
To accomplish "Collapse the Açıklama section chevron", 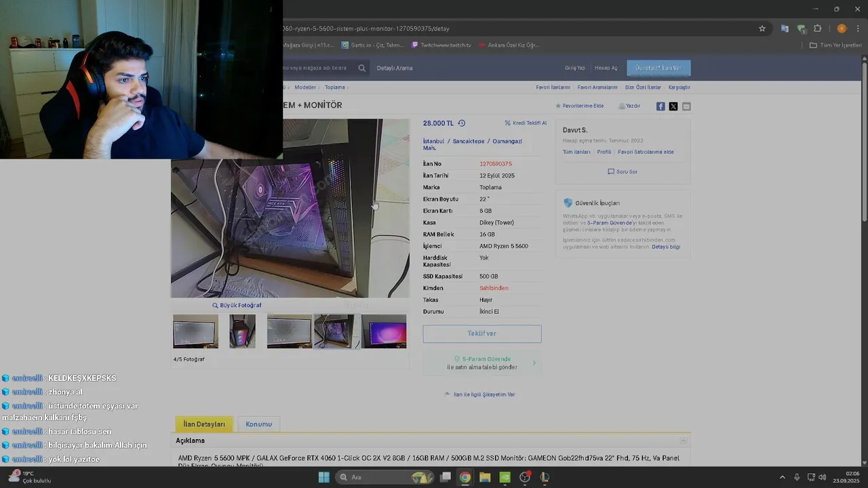I will [x=684, y=441].
